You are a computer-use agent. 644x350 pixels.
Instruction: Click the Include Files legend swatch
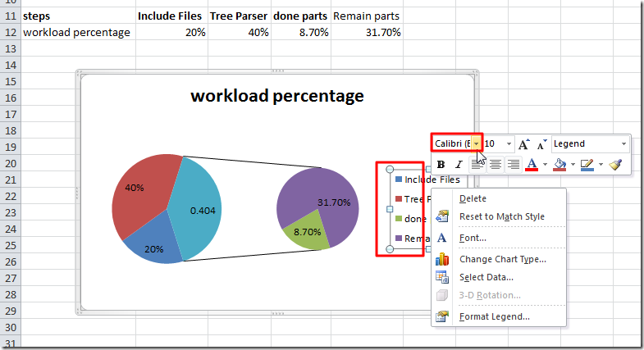399,180
